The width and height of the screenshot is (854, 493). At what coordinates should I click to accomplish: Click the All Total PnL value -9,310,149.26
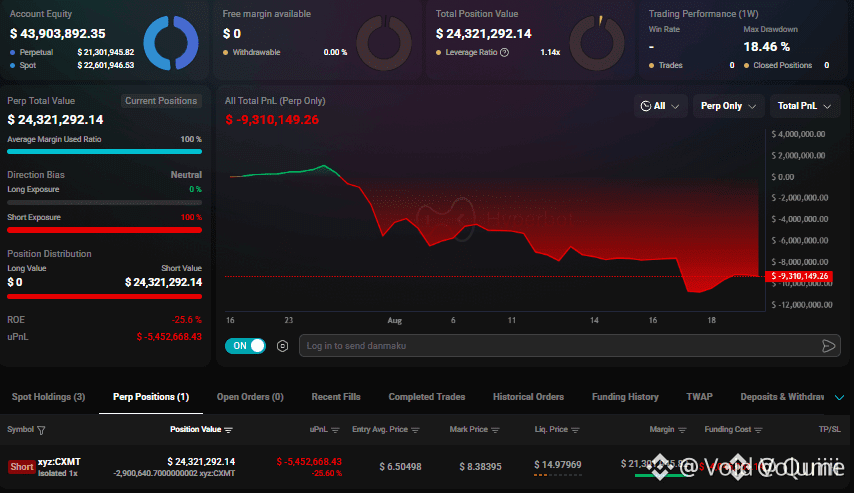[272, 120]
